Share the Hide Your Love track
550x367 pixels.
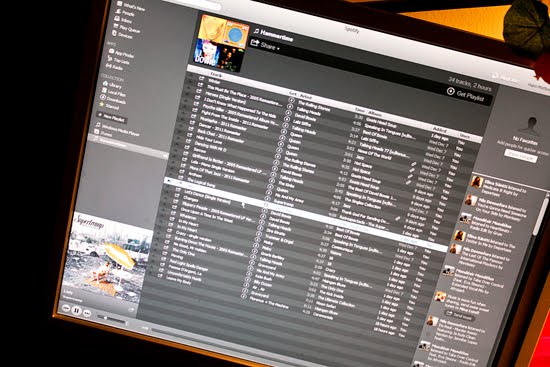(x=189, y=135)
